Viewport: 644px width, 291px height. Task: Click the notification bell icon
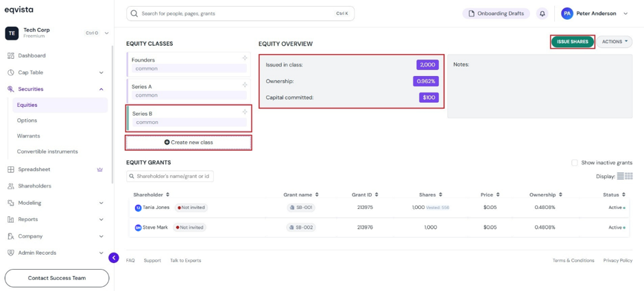[542, 14]
